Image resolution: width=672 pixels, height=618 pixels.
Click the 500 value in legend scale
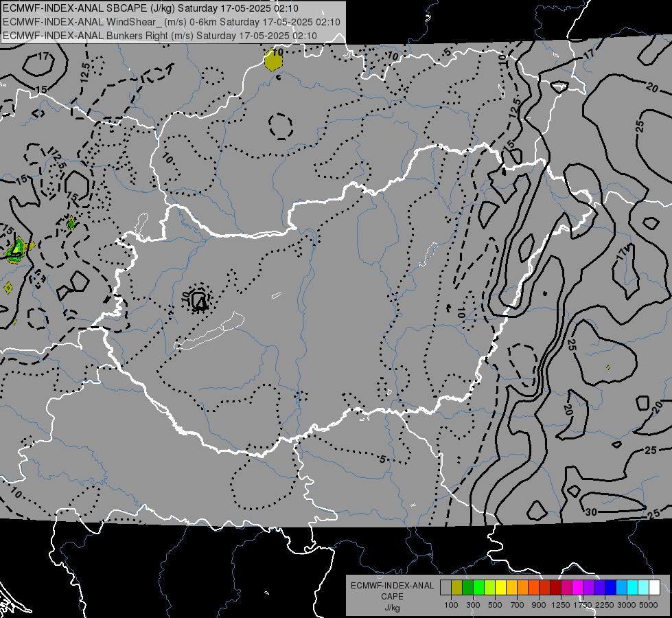[x=495, y=605]
